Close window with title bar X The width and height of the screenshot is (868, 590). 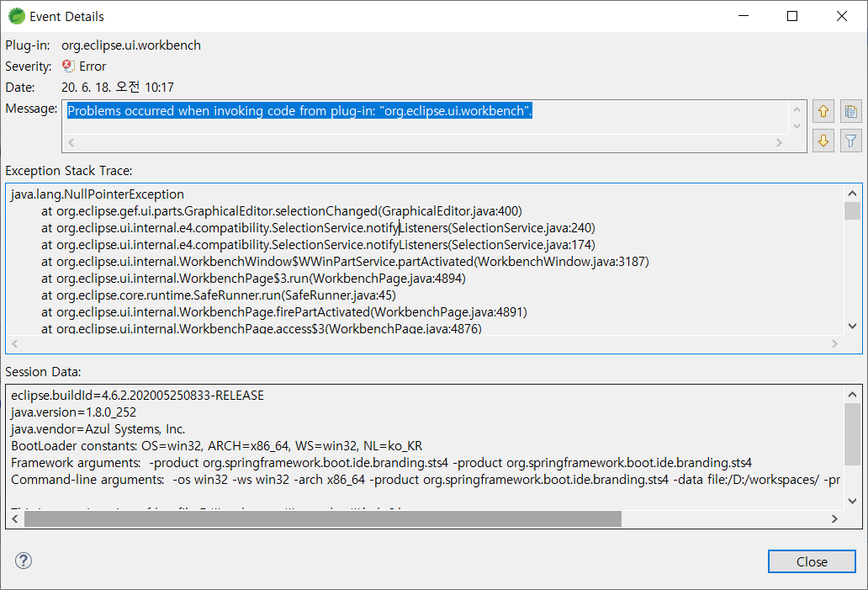click(x=841, y=16)
